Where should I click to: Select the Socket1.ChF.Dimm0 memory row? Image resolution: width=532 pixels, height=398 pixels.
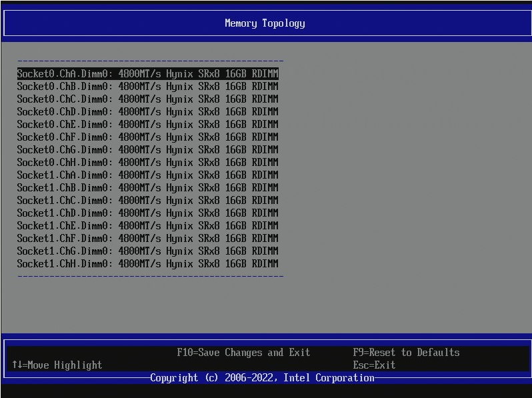(x=147, y=239)
